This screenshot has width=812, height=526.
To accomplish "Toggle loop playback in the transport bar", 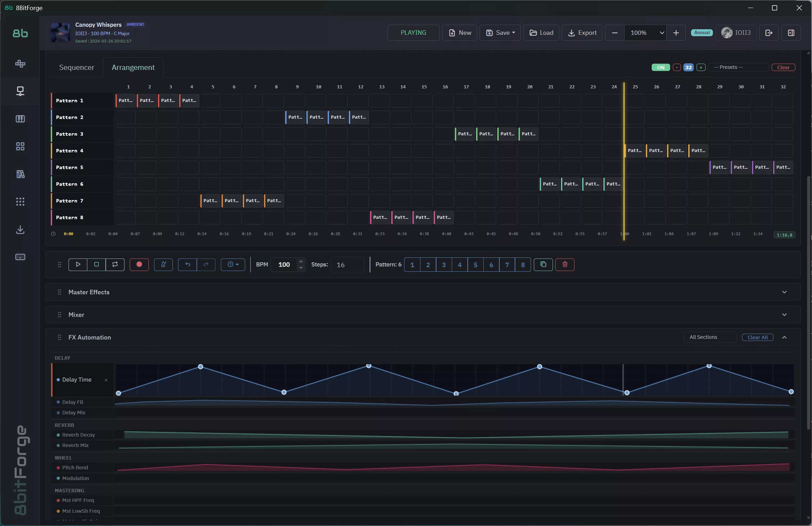I will pyautogui.click(x=115, y=265).
